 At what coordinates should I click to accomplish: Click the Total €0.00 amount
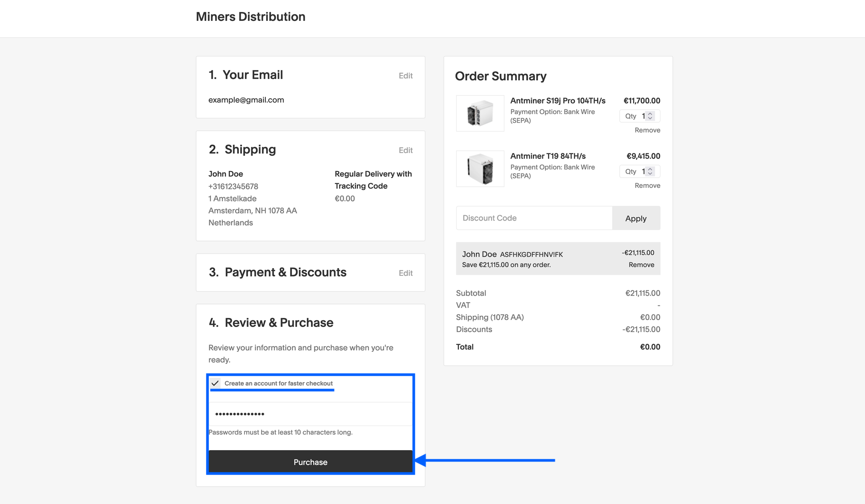click(650, 347)
